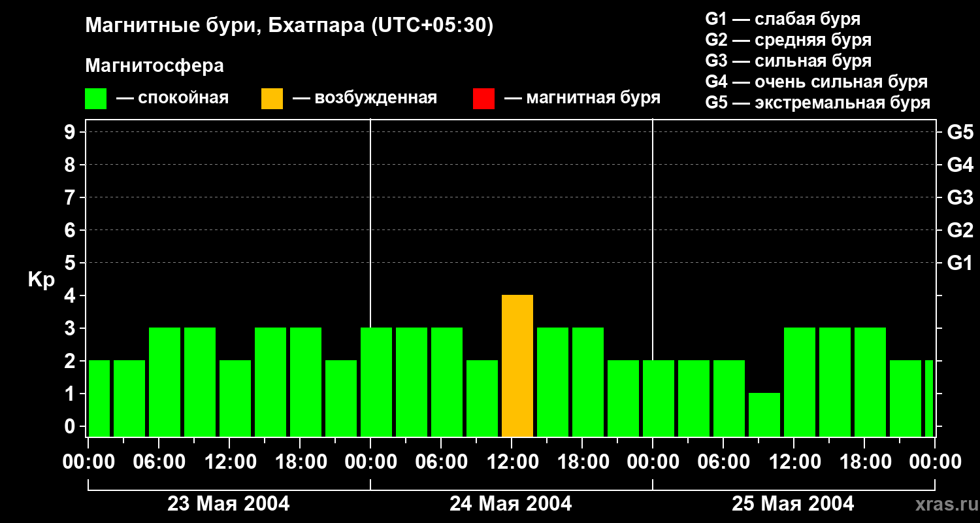Click the '25 Мая 2004' date label

pos(793,504)
